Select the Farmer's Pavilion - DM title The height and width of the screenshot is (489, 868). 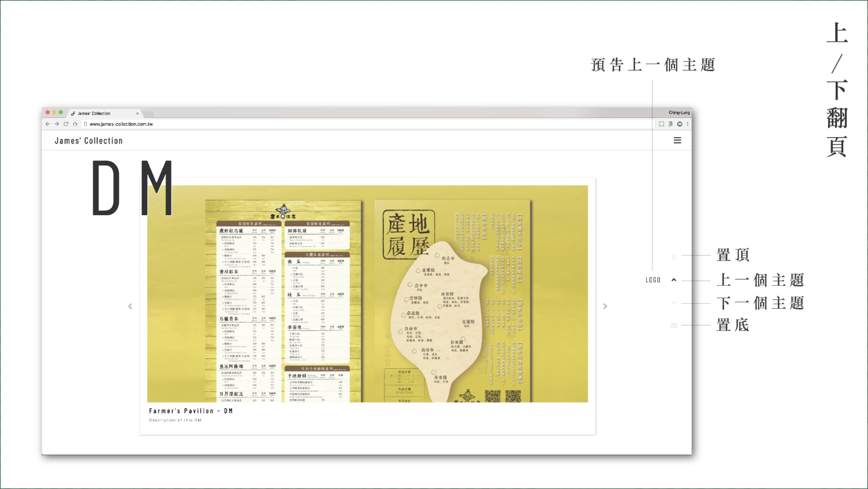click(x=191, y=411)
